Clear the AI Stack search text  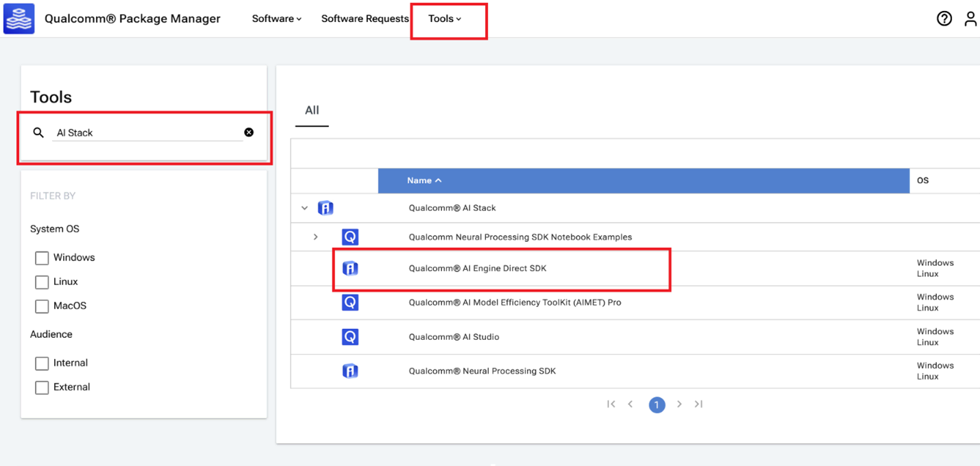249,132
